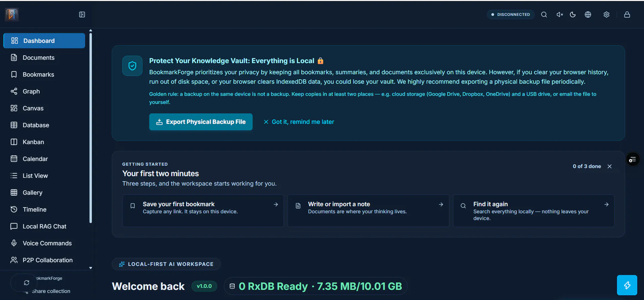Open Local RAG Chat
Image resolution: width=644 pixels, height=300 pixels.
44,226
